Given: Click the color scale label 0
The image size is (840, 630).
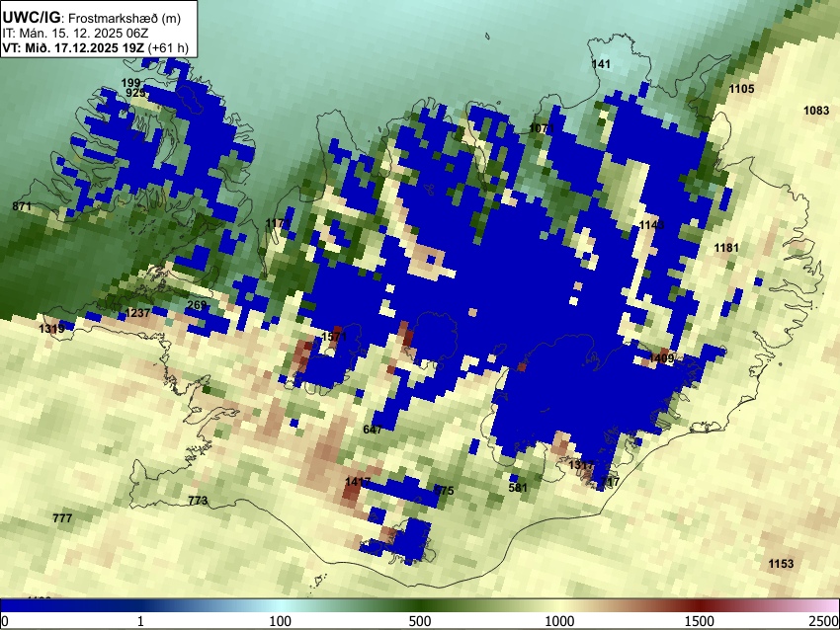Looking at the screenshot, I should click(5, 621).
